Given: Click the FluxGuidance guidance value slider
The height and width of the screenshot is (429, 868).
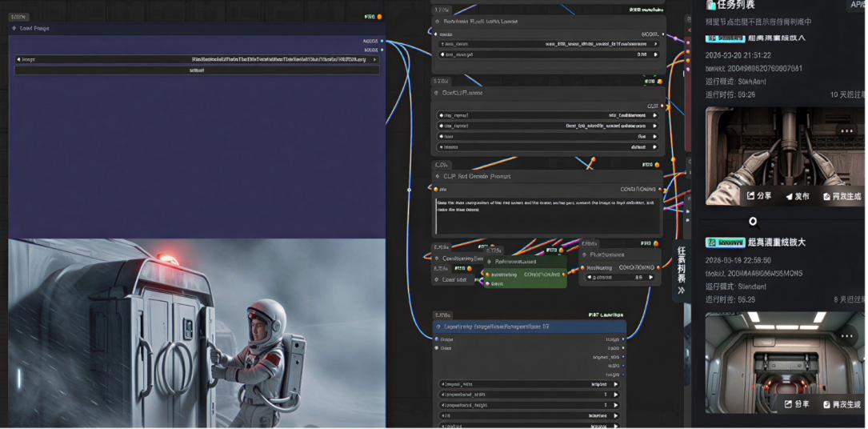Looking at the screenshot, I should tap(620, 278).
